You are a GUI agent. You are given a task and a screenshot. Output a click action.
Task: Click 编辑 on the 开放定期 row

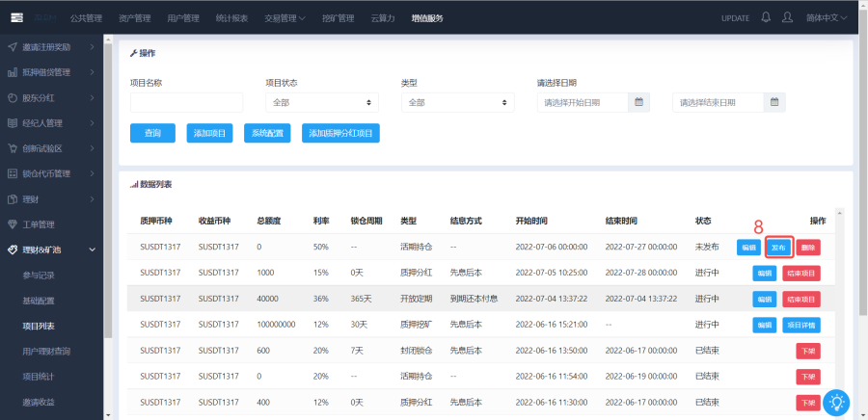765,299
